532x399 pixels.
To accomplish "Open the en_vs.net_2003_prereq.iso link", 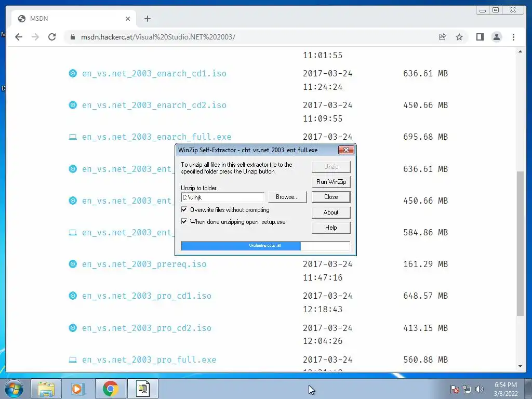I will tap(144, 264).
